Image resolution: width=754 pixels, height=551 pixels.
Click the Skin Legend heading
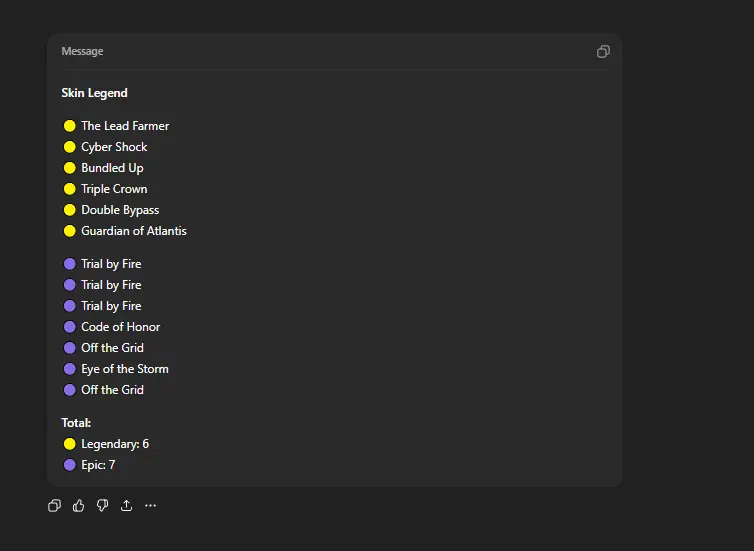[94, 93]
